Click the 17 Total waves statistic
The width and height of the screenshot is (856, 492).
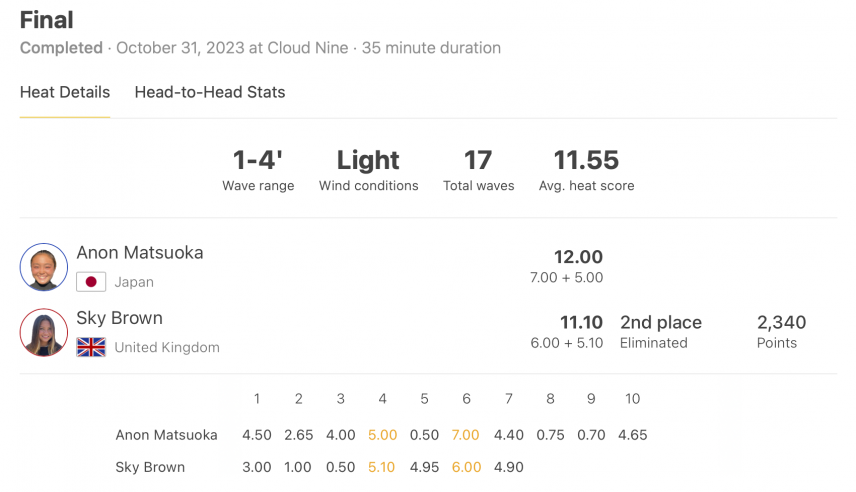(x=478, y=170)
